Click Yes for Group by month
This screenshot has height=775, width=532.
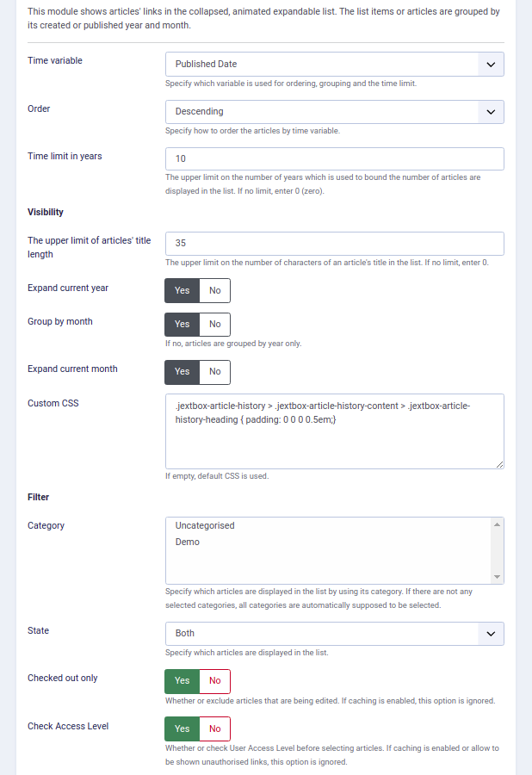[182, 325]
